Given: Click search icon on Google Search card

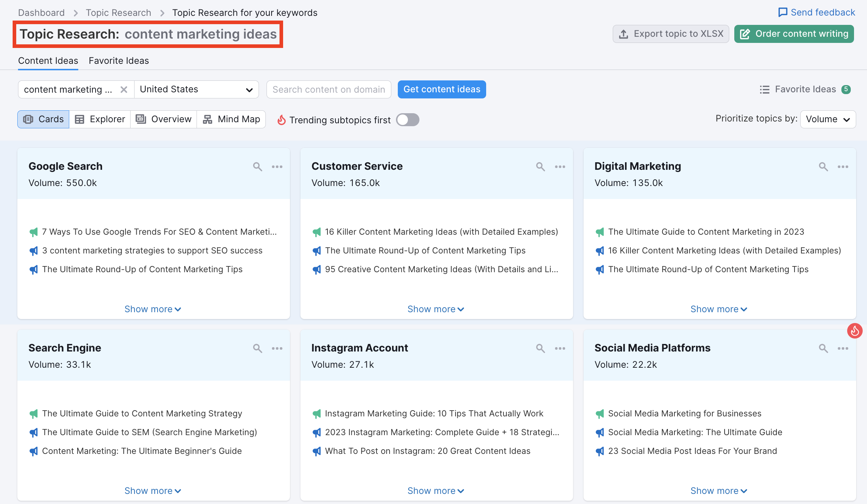Looking at the screenshot, I should tap(258, 167).
